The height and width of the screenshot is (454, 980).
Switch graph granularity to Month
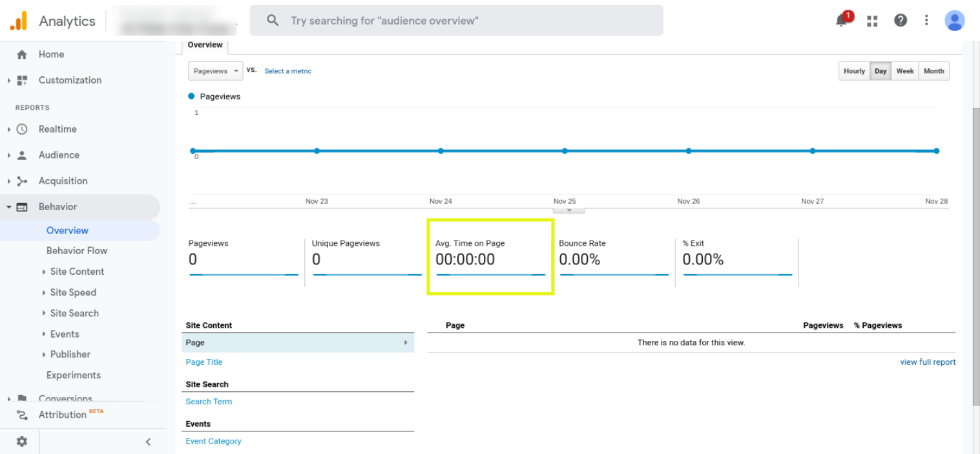(x=933, y=71)
